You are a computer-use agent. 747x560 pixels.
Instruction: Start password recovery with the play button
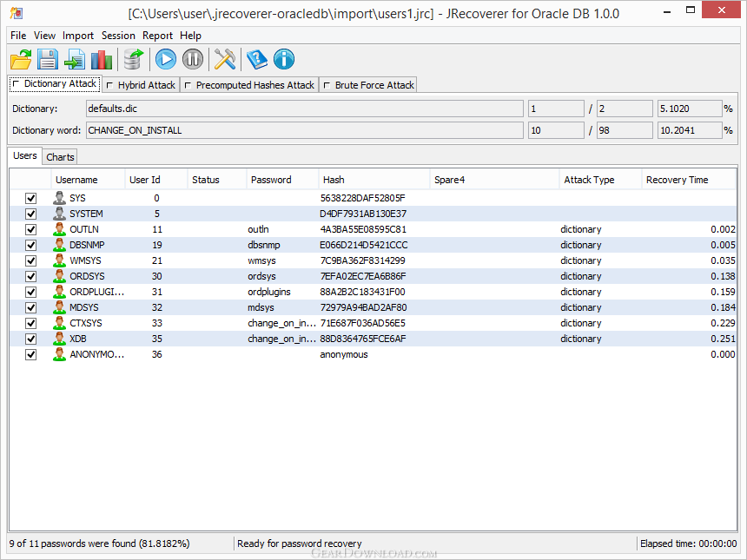(x=166, y=59)
